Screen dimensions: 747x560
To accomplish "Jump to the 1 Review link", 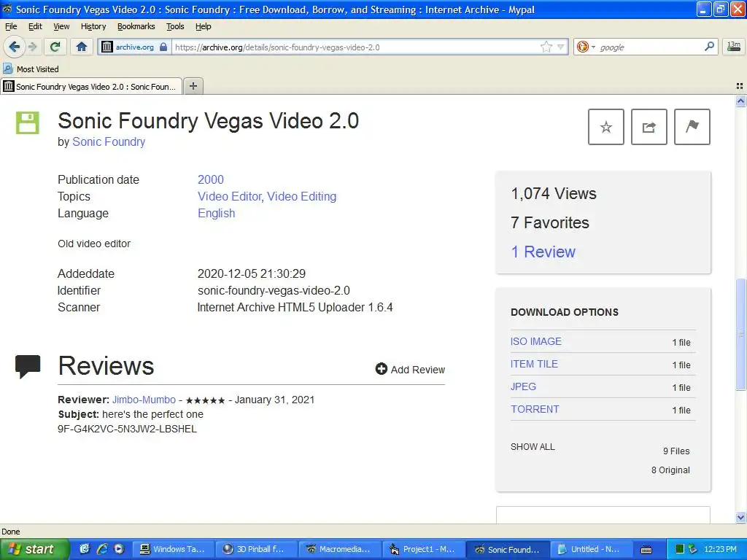I will [543, 252].
